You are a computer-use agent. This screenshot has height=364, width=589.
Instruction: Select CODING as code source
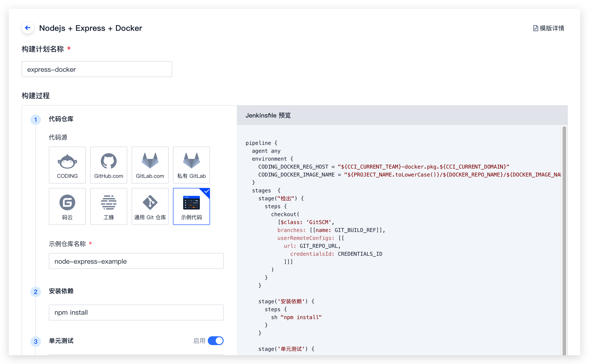[67, 165]
